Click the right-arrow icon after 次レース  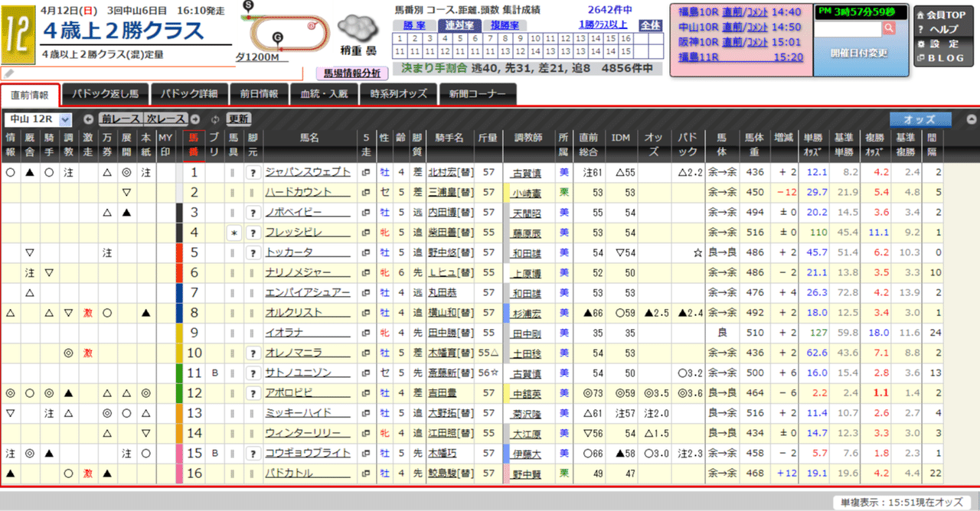click(194, 119)
